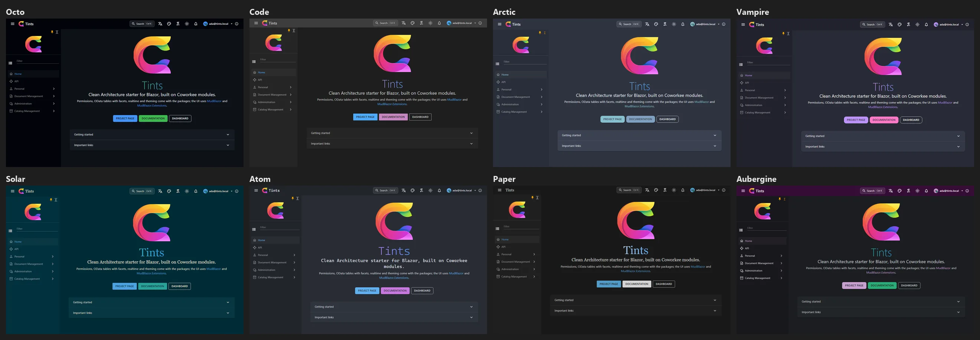Screen dimensions: 980x340
Task: Expand Personal submenu chevron in Code panel
Action: point(291,88)
